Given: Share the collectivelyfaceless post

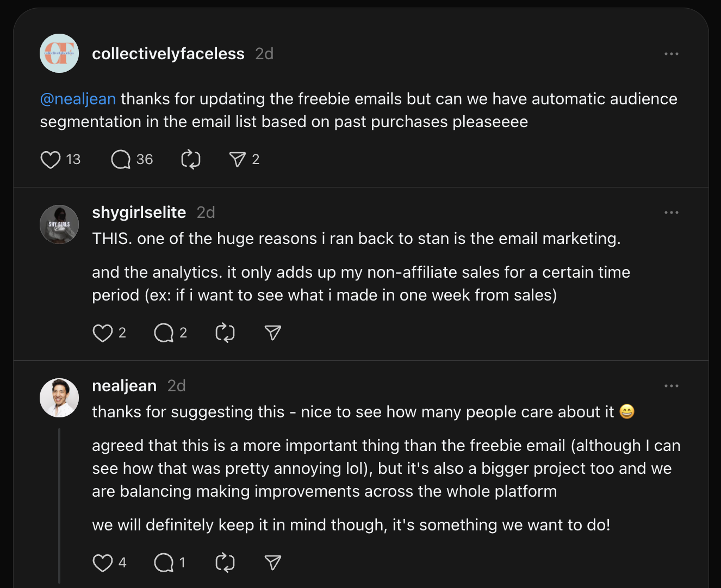Looking at the screenshot, I should pos(238,159).
